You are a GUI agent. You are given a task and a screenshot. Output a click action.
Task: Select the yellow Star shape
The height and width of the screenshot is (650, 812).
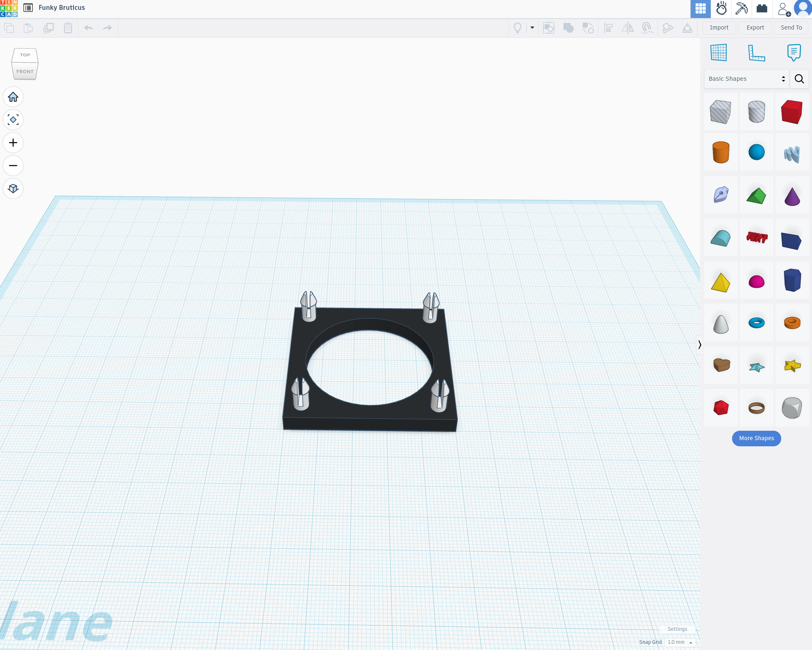[x=792, y=366]
